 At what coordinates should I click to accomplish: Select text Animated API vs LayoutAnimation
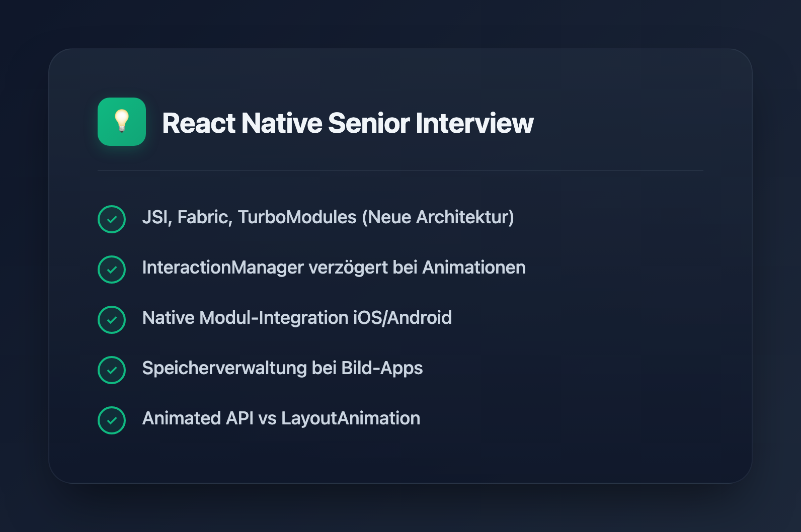281,418
